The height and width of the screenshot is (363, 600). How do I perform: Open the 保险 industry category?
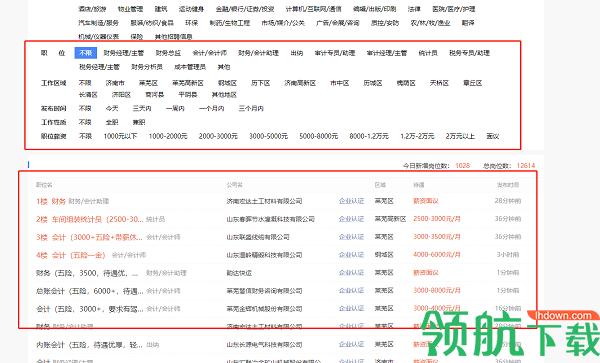[137, 37]
